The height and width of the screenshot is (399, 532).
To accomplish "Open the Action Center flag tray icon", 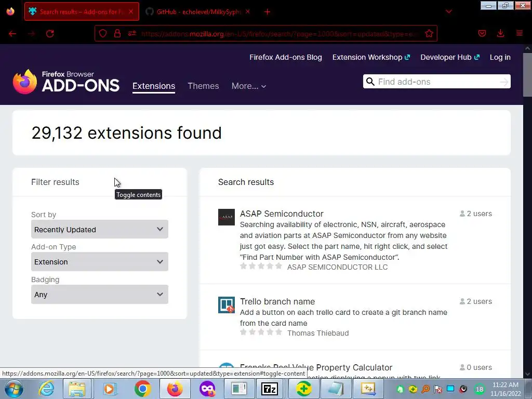I will click(438, 389).
